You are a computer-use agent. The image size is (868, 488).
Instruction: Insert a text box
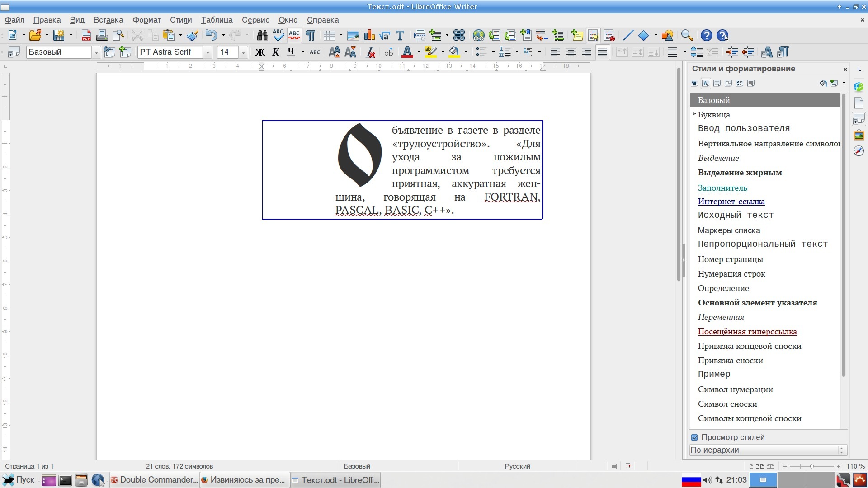(x=400, y=35)
